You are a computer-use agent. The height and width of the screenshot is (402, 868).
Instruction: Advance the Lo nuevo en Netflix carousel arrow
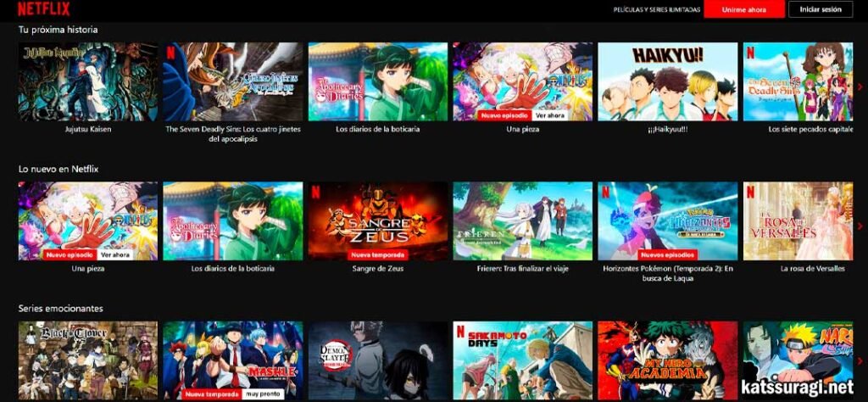(x=860, y=226)
